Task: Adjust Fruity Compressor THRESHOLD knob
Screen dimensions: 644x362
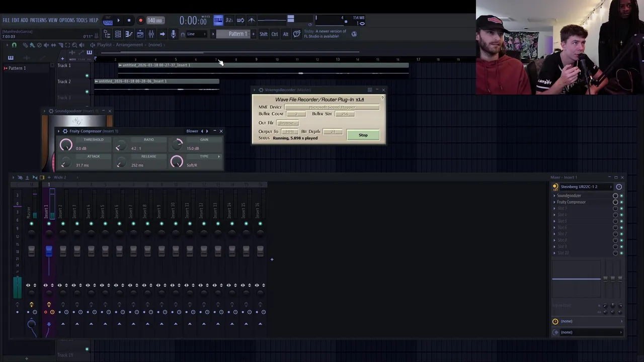Action: [x=66, y=145]
